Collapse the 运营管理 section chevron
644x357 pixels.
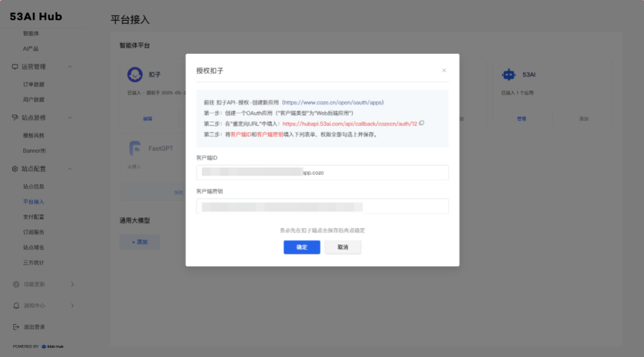[x=70, y=67]
